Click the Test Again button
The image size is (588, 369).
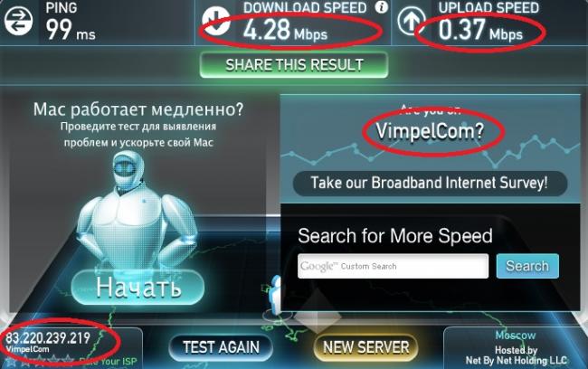point(221,347)
